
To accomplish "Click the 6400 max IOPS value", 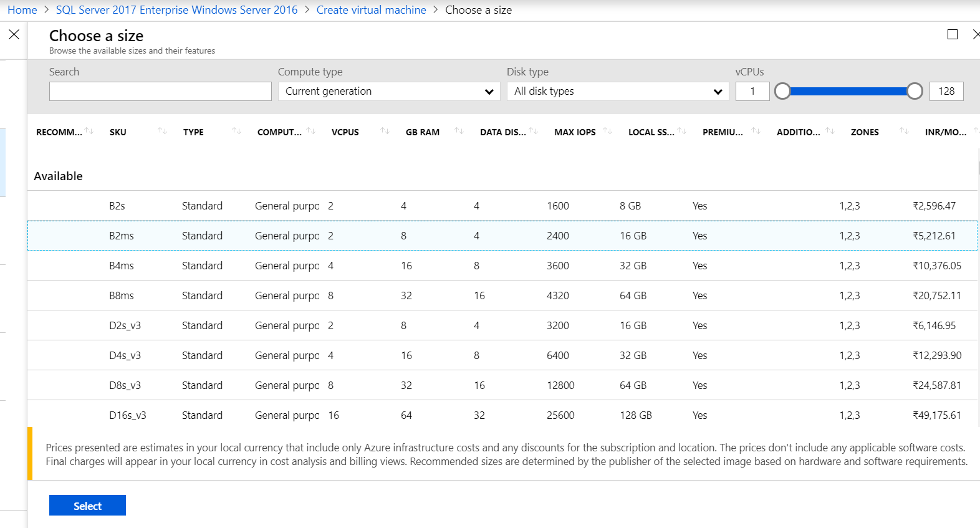I will coord(558,355).
